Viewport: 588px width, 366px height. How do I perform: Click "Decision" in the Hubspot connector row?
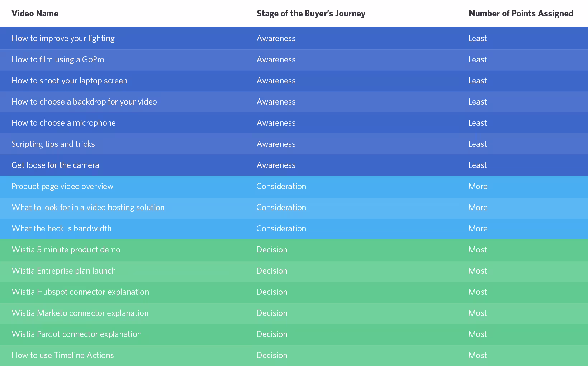272,292
